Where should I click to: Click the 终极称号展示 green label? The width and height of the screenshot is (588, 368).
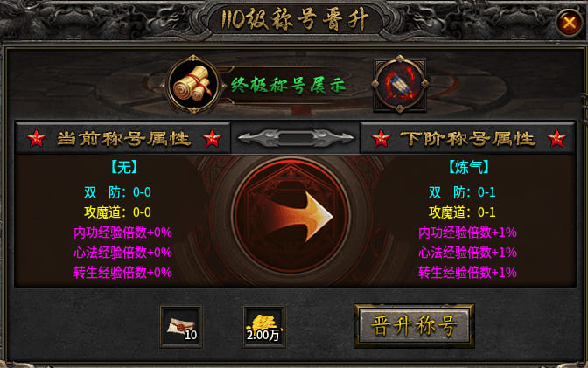click(288, 86)
